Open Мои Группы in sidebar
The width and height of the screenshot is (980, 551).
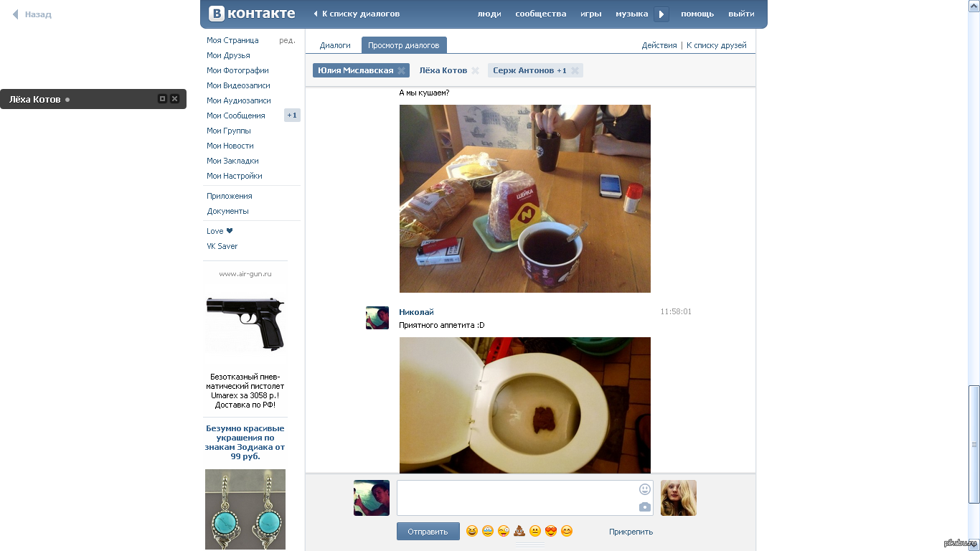(229, 131)
